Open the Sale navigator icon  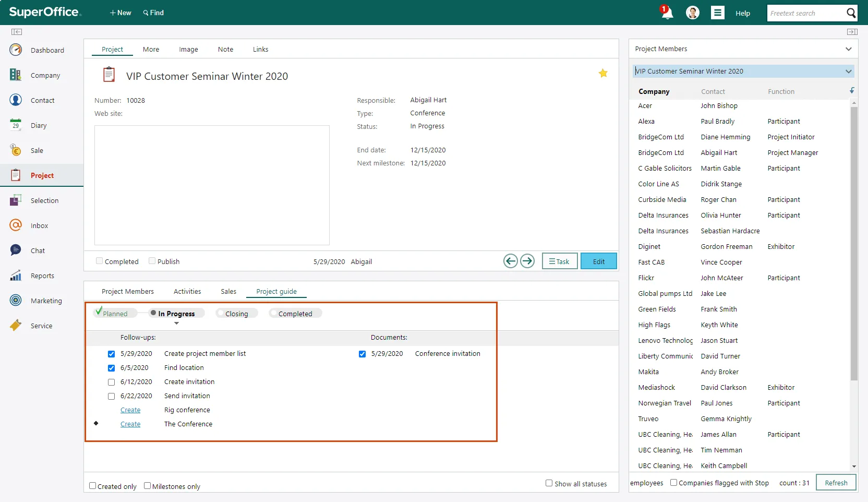(x=16, y=150)
